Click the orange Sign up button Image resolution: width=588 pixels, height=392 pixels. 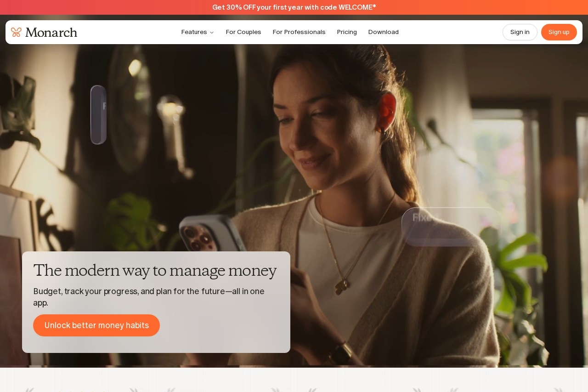559,32
